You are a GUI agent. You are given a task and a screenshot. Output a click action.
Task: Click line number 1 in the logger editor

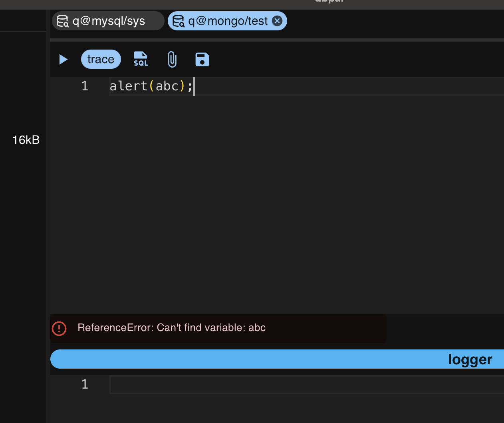[85, 385]
